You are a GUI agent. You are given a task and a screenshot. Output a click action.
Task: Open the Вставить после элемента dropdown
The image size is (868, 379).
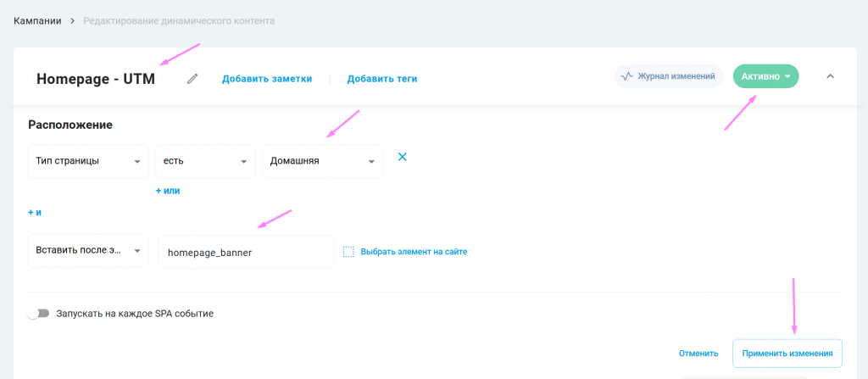[x=88, y=252]
